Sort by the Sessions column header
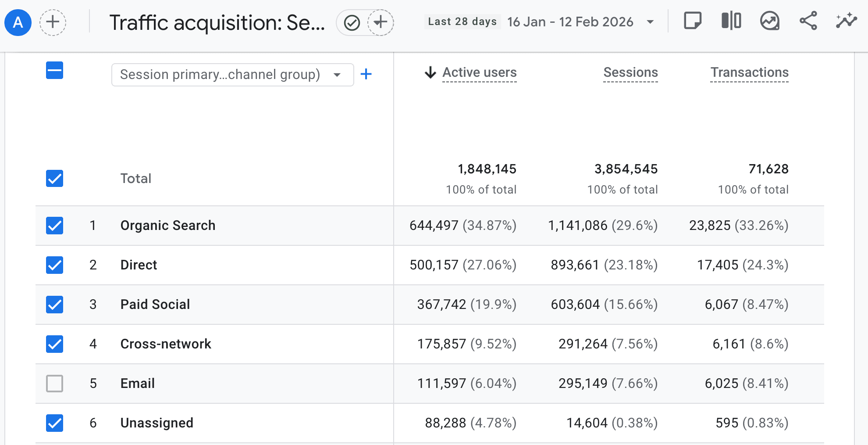Image resolution: width=868 pixels, height=445 pixels. (630, 72)
